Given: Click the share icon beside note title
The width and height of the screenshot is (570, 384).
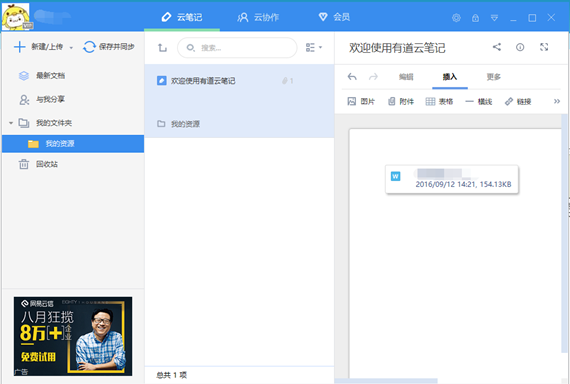Looking at the screenshot, I should (497, 47).
